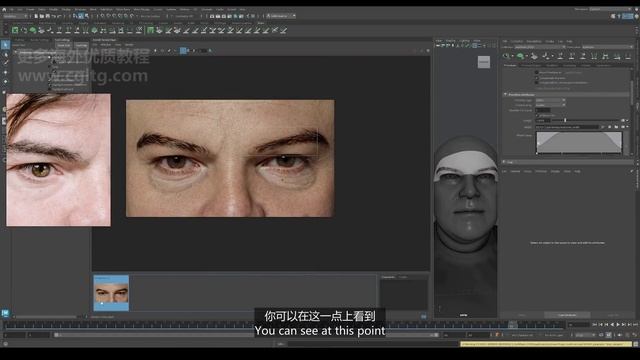Image resolution: width=640 pixels, height=360 pixels.
Task: Click the Width ramp graph
Action: [579, 143]
